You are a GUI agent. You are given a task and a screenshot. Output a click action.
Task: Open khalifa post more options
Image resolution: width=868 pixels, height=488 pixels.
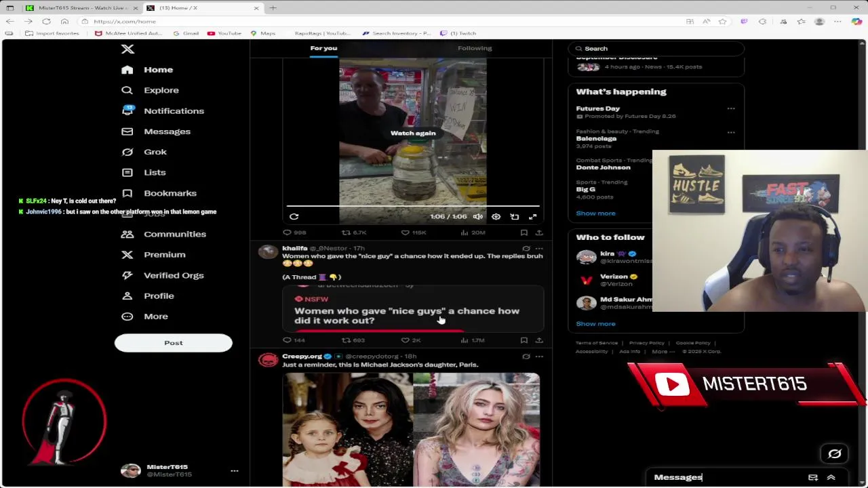(539, 249)
